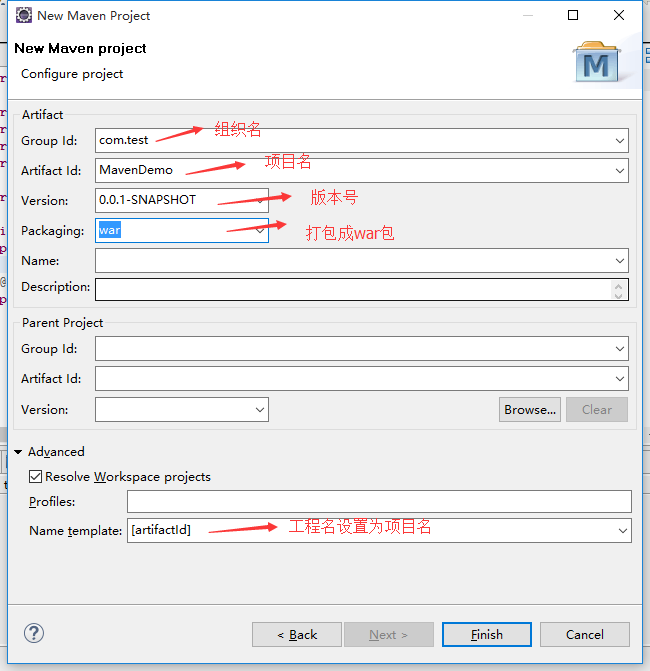
Task: Click Browse for parent project
Action: click(x=529, y=410)
